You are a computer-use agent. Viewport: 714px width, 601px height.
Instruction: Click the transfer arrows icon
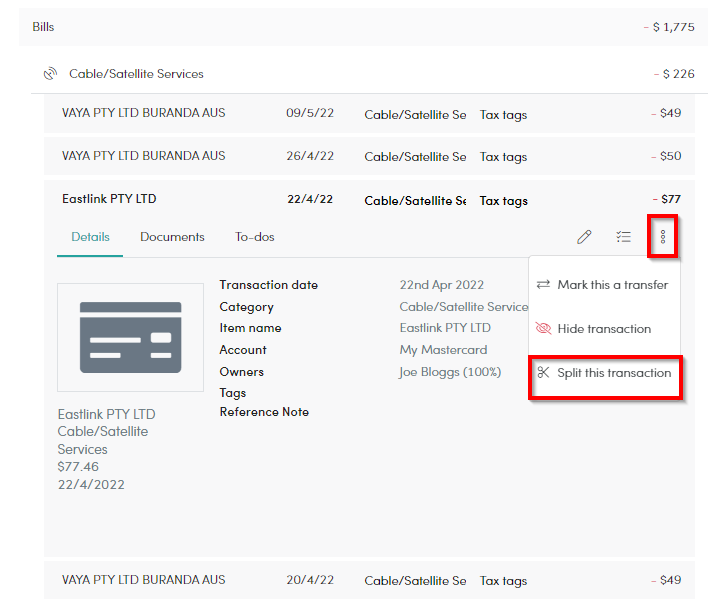(543, 285)
